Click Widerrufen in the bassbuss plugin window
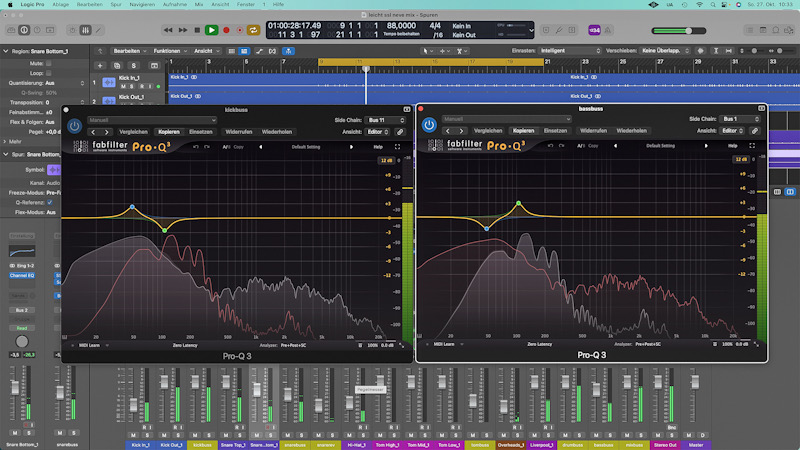This screenshot has height=450, width=800. point(593,131)
